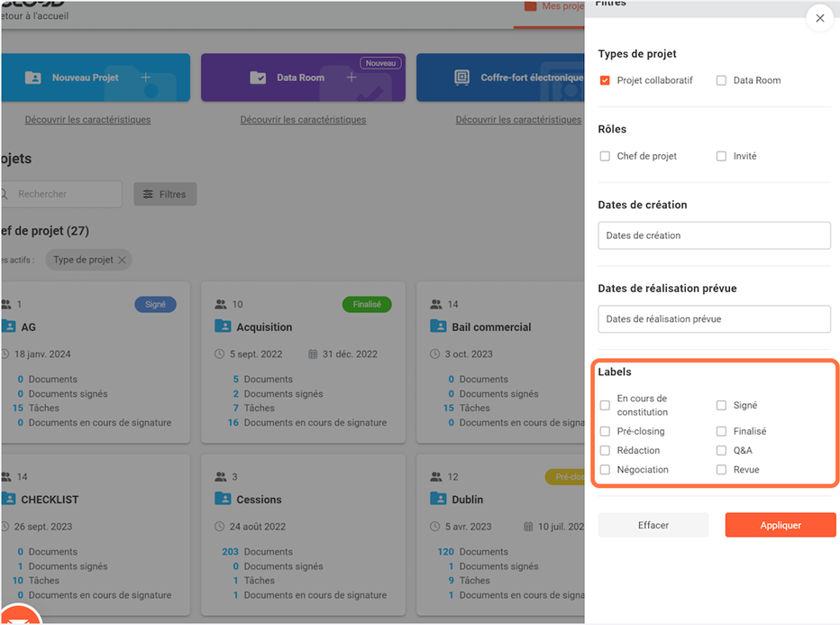Open the Acquisition project folder icon
Image resolution: width=840 pixels, height=625 pixels.
pos(223,326)
